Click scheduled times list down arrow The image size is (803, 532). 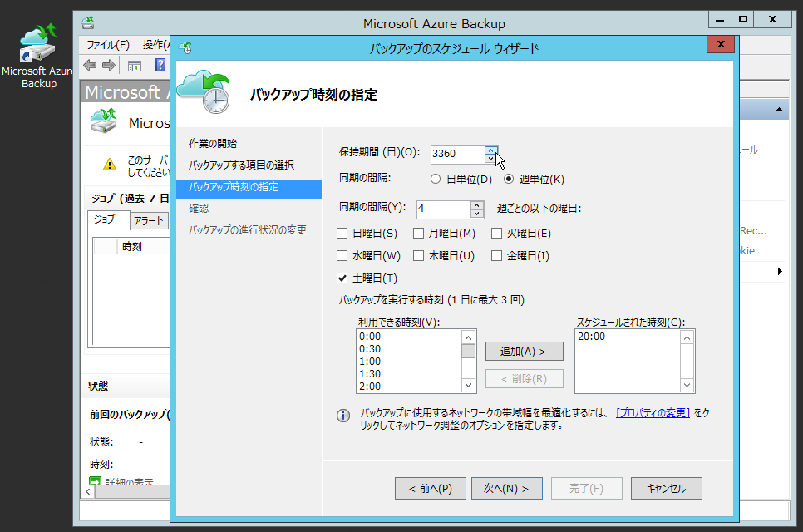(x=687, y=385)
